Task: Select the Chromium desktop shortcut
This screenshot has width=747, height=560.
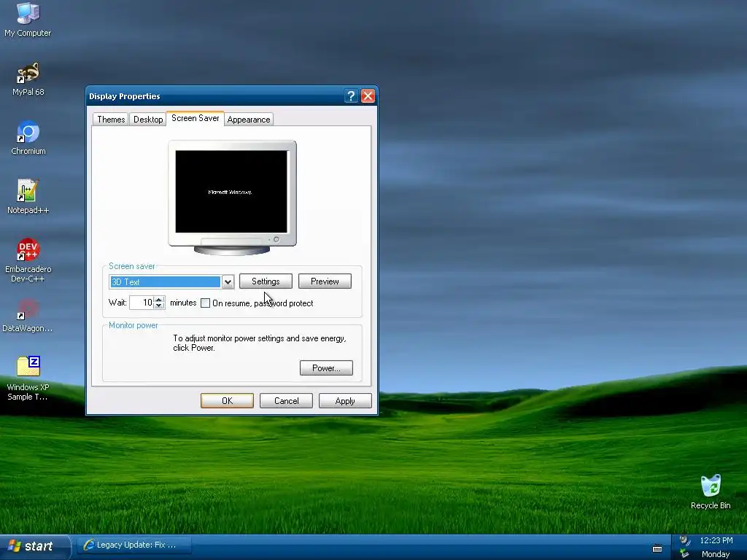Action: coord(28,138)
